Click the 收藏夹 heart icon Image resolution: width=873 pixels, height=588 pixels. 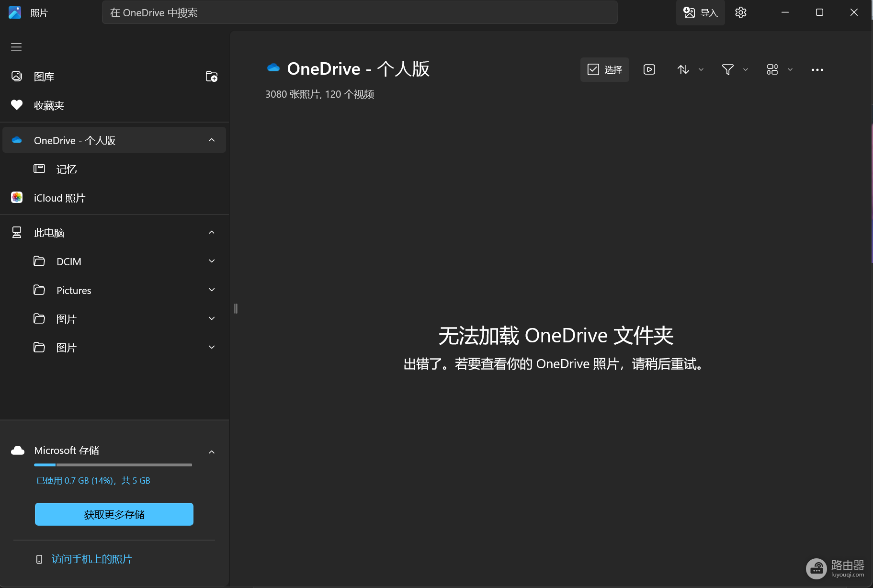pyautogui.click(x=17, y=105)
